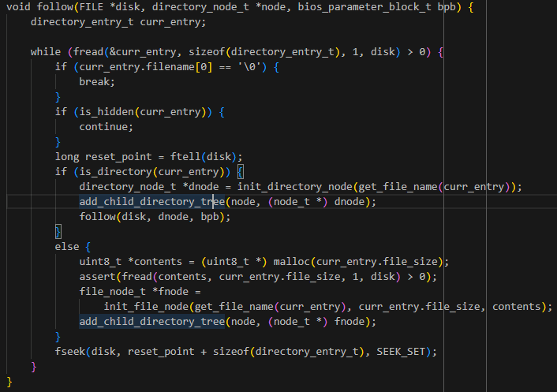Click highlighted opening brace after is_directory condition

point(240,172)
